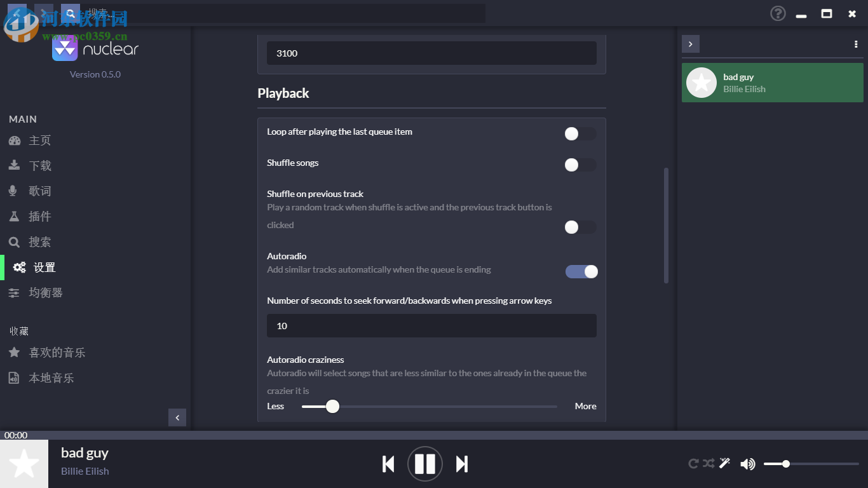868x488 pixels.
Task: Go to 主页 dashboard page
Action: tap(95, 140)
